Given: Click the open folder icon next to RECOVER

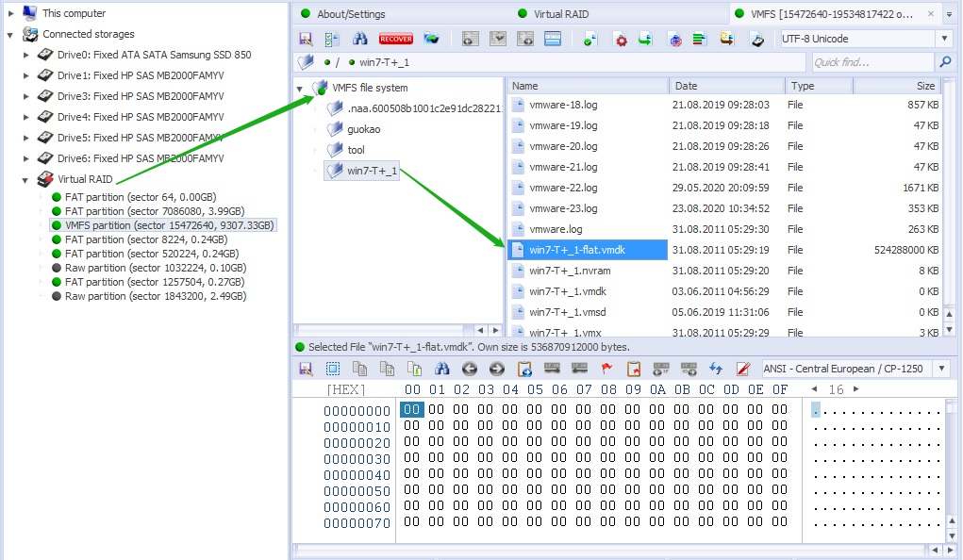Looking at the screenshot, I should (x=431, y=40).
